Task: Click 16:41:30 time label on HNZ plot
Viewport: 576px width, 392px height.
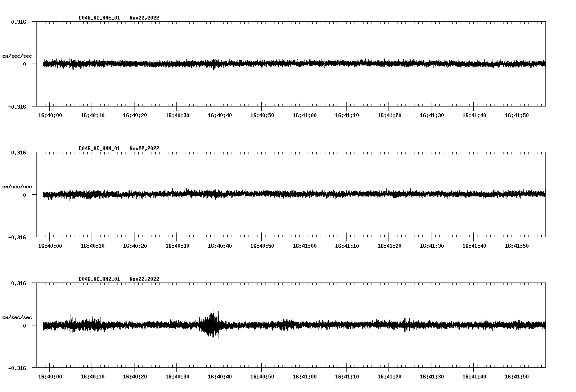Action: (x=432, y=377)
